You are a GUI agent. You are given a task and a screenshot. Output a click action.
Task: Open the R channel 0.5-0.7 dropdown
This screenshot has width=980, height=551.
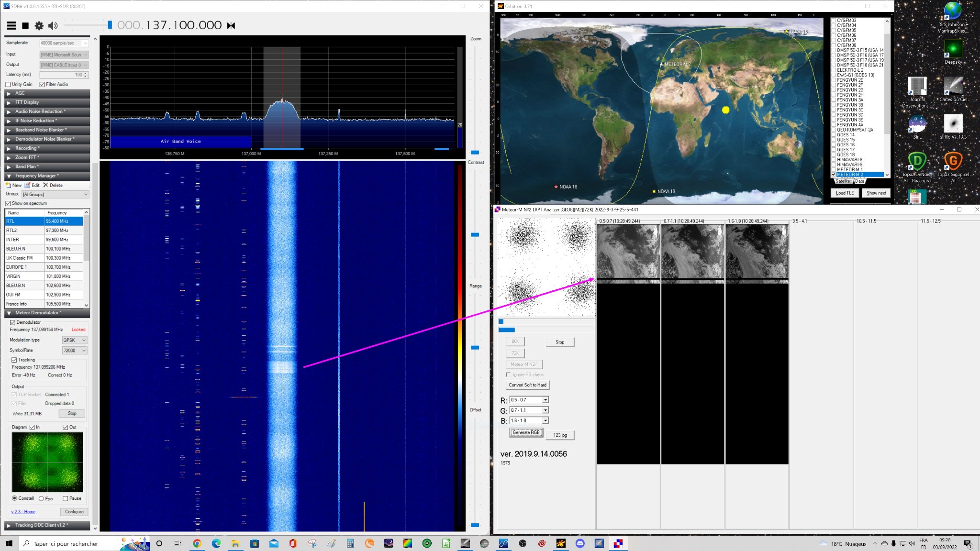(x=529, y=400)
